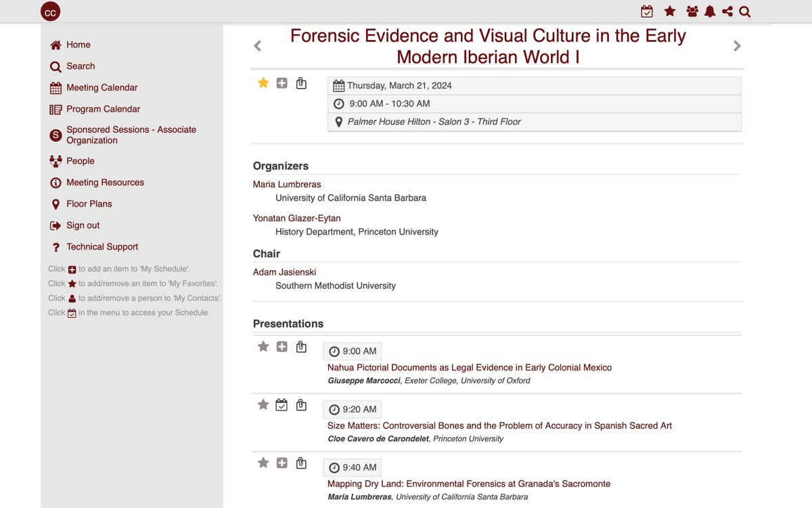Screen dimensions: 812x508
Task: Open Meeting Calendar in sidebar
Action: [x=101, y=87]
